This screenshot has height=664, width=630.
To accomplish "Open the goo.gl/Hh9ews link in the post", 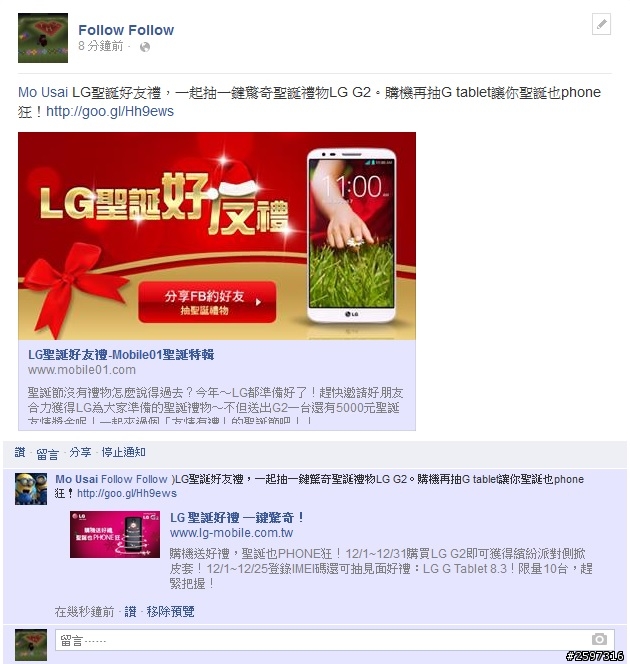I will 110,111.
